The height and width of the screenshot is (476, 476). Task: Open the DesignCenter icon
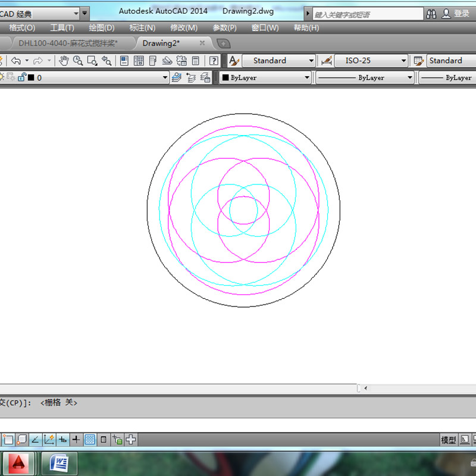tap(139, 61)
